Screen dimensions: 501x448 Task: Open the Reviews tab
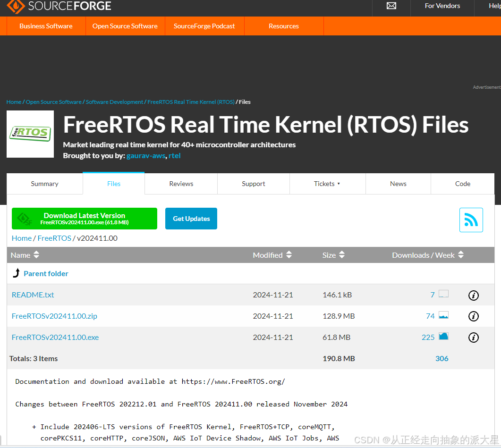coord(181,184)
